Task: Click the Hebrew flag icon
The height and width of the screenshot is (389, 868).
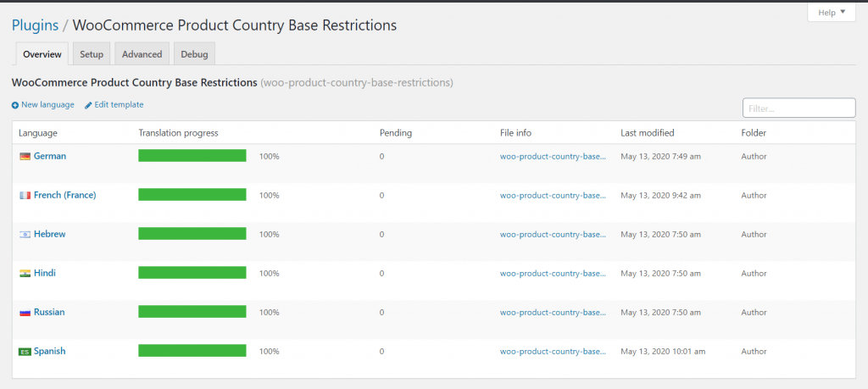Action: 25,235
